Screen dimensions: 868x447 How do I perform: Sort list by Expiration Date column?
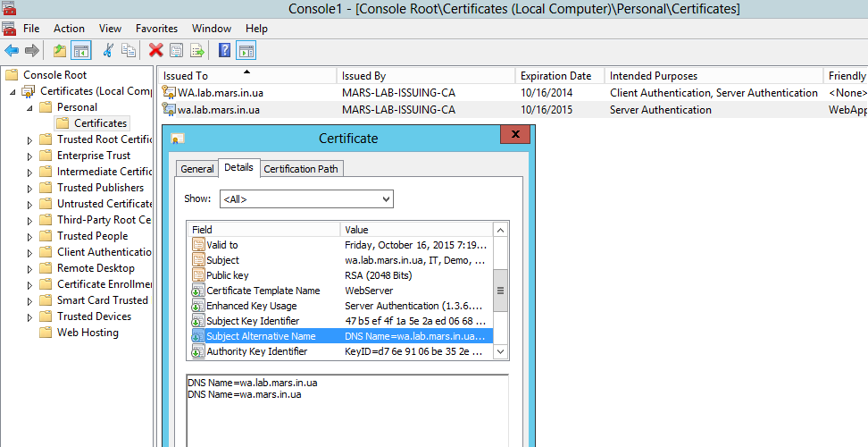click(555, 76)
